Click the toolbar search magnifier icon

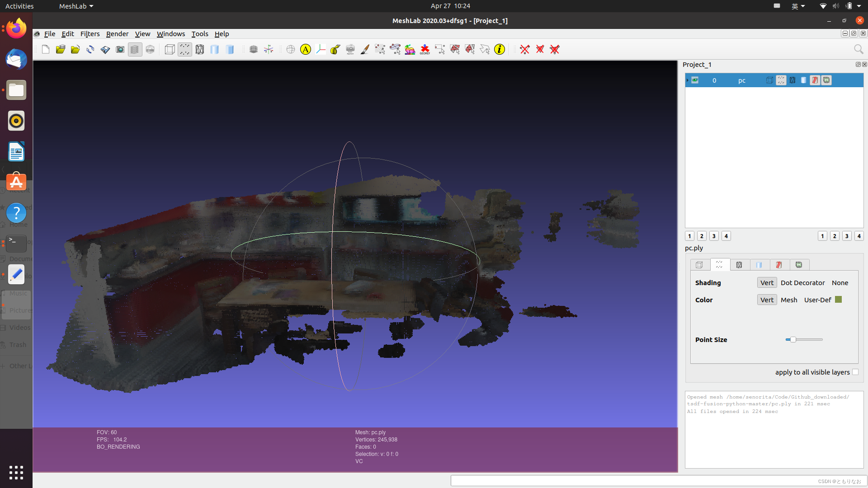[x=859, y=49]
